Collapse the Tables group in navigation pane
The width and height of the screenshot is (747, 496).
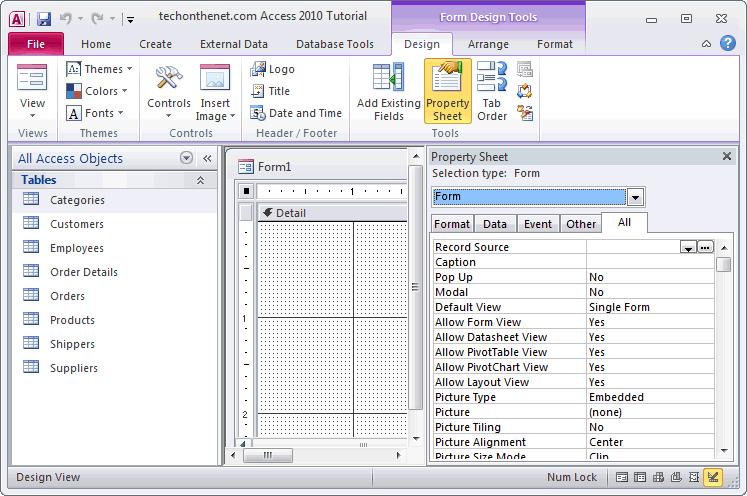click(200, 180)
